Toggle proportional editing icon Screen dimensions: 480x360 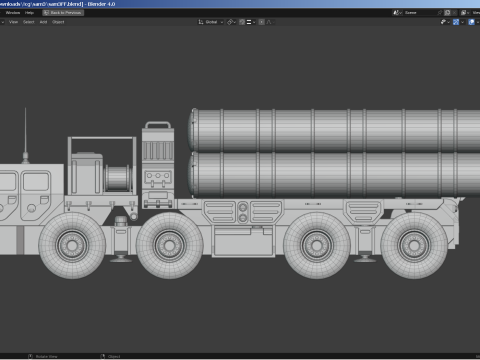[x=262, y=22]
